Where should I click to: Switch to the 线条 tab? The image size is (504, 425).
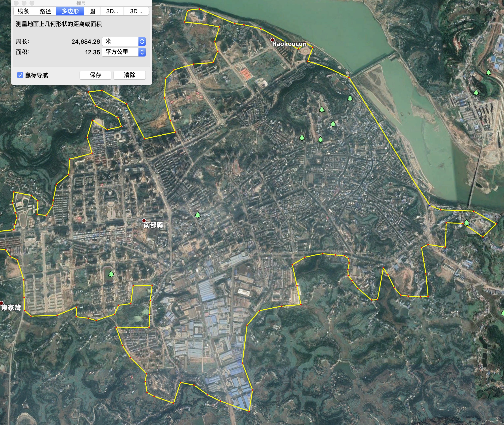[23, 11]
